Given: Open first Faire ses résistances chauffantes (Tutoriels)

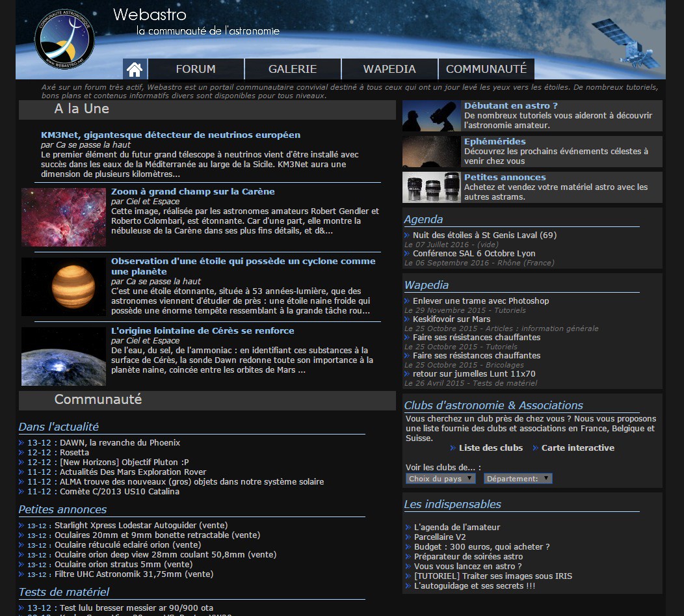Looking at the screenshot, I should click(477, 338).
